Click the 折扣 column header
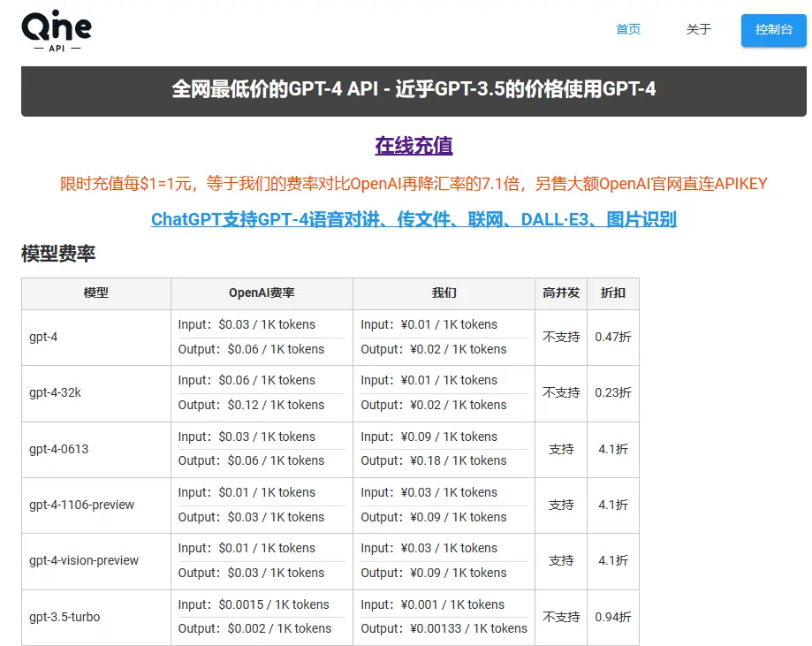 point(613,293)
